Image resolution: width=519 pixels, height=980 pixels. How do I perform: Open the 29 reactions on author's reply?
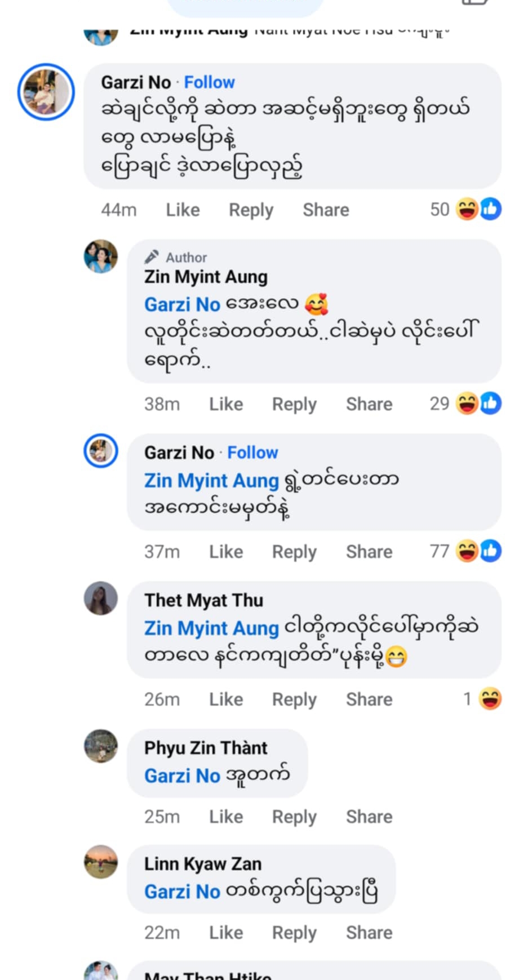[x=467, y=403]
